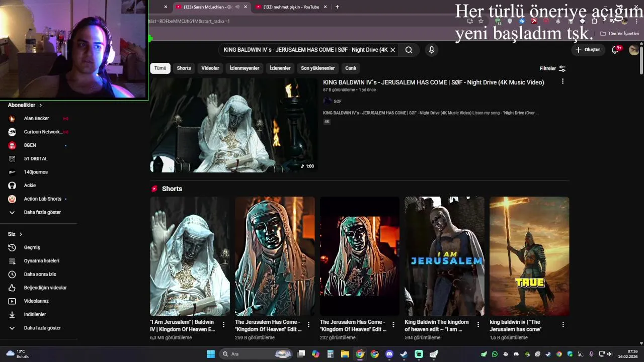Open Geçmiş watch history
This screenshot has width=644, height=362.
39,247
